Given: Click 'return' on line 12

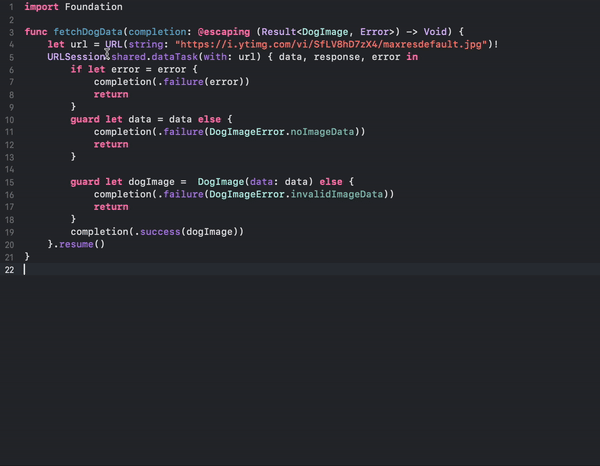Looking at the screenshot, I should tap(111, 144).
